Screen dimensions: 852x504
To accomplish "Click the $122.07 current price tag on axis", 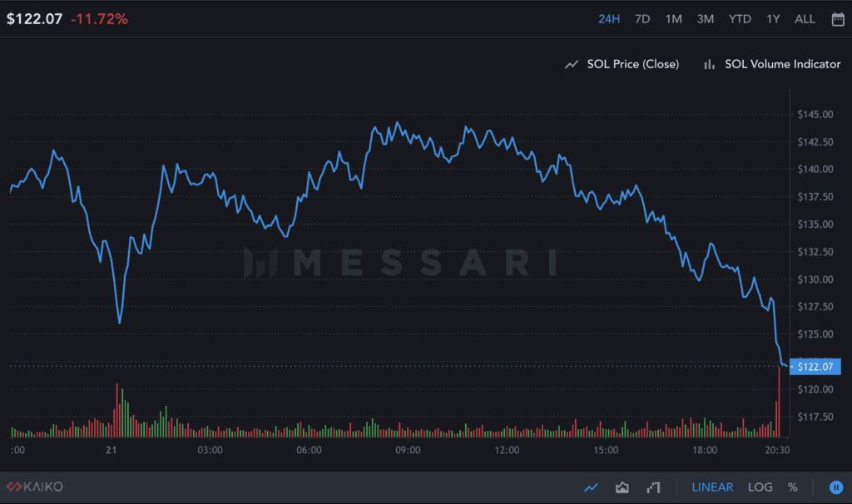I will [818, 366].
